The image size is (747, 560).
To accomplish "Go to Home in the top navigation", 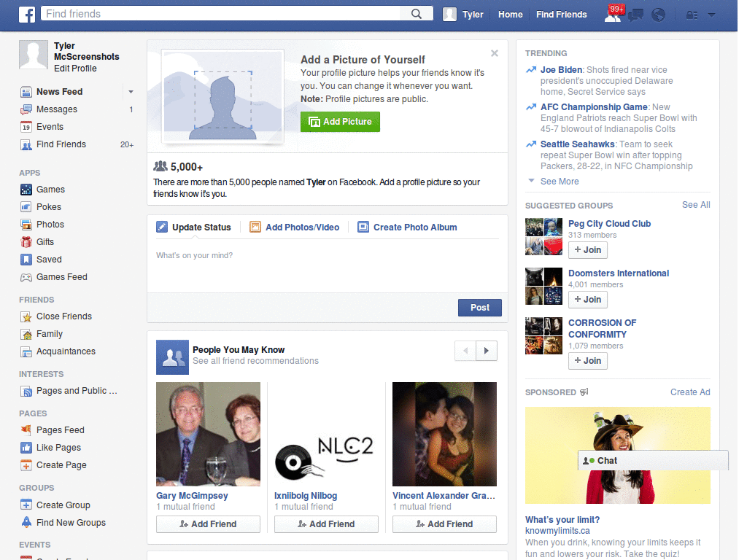I will [x=510, y=14].
